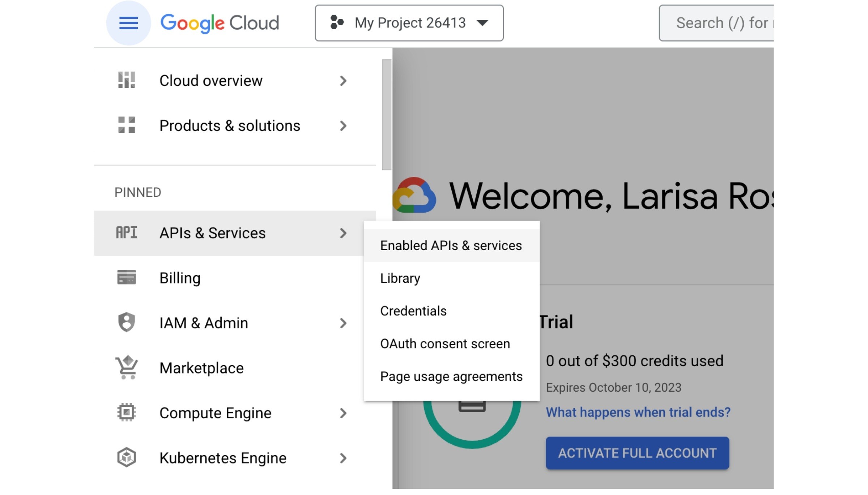The width and height of the screenshot is (868, 495).
Task: Click the API icon beside APIs & Services
Action: coord(127,232)
